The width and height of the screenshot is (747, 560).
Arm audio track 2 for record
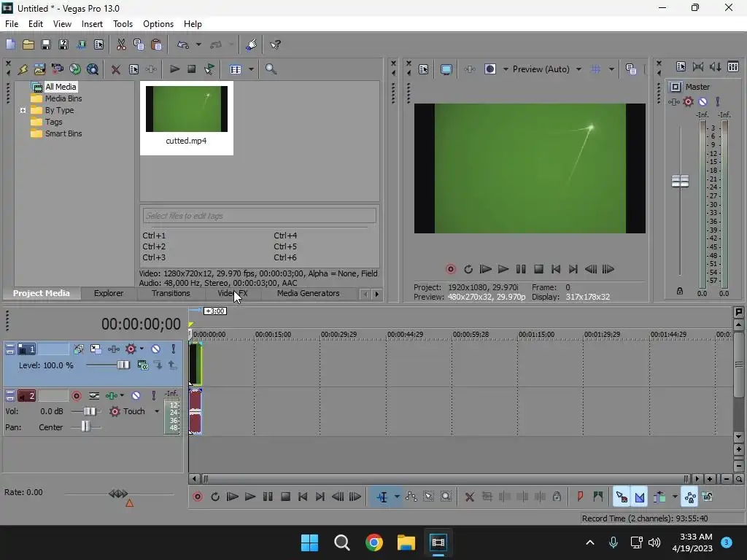click(x=76, y=396)
